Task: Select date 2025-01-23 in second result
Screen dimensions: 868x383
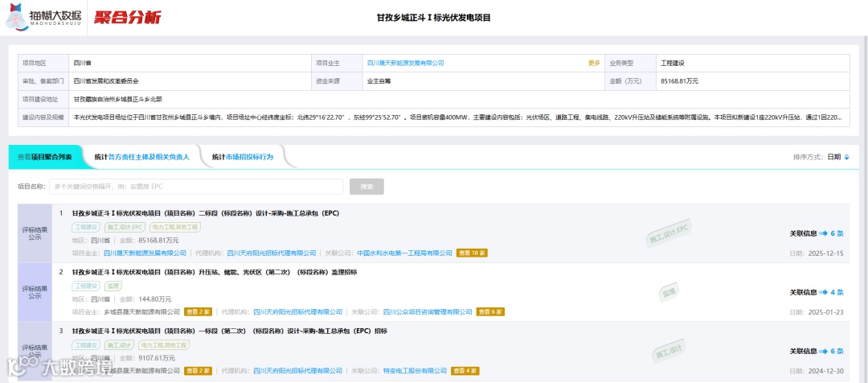Action: coord(825,312)
